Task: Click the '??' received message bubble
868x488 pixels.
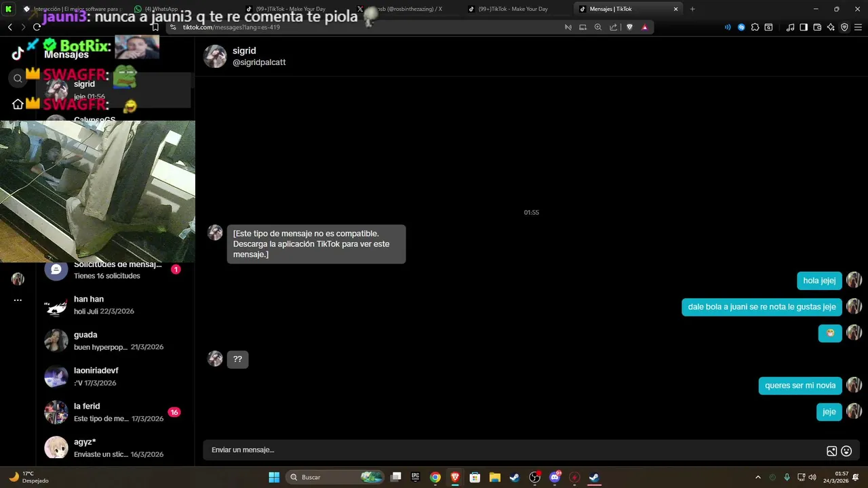Action: (x=238, y=359)
